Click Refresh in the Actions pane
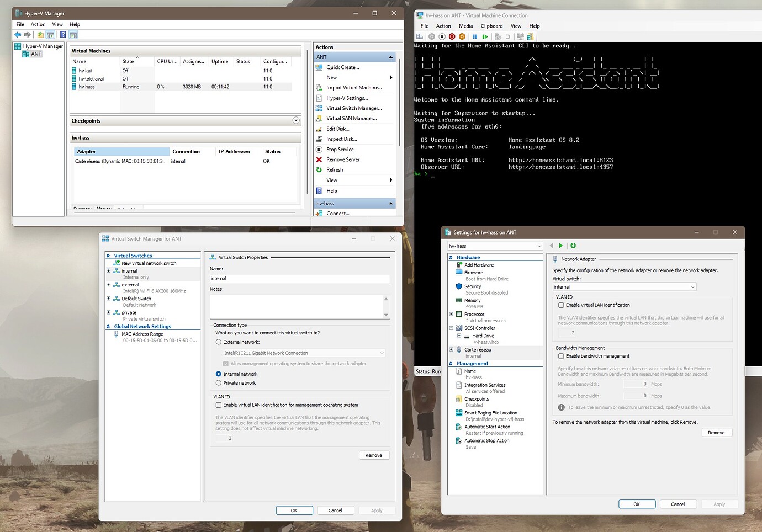The image size is (762, 532). pyautogui.click(x=335, y=169)
